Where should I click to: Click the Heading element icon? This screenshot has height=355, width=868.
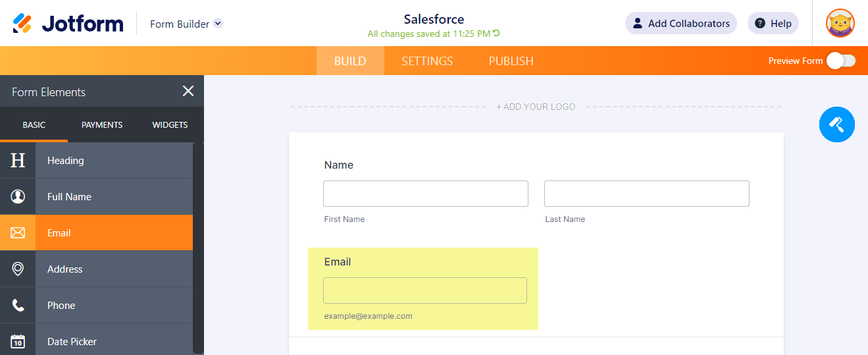[x=18, y=160]
